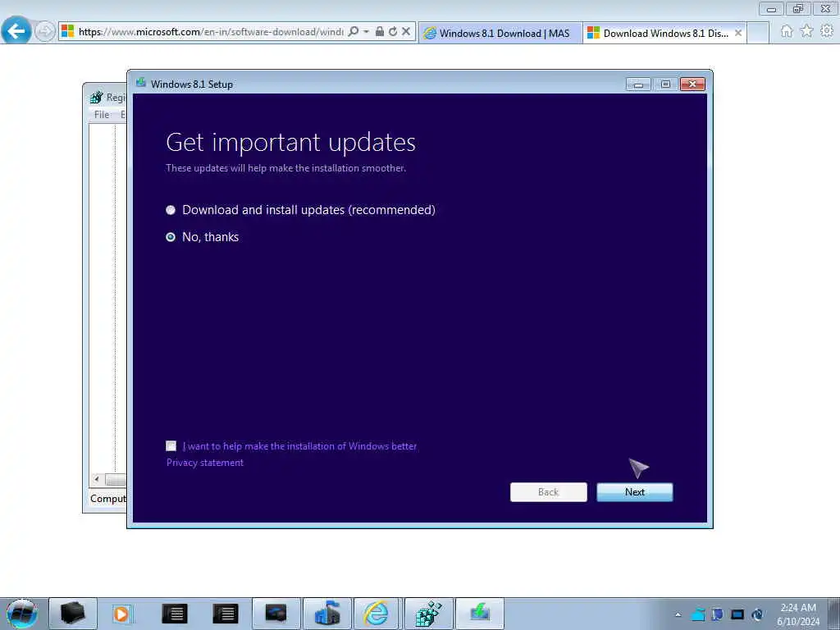This screenshot has width=840, height=630.
Task: Close the Download Windows 8.1 Disc tab
Action: click(738, 33)
